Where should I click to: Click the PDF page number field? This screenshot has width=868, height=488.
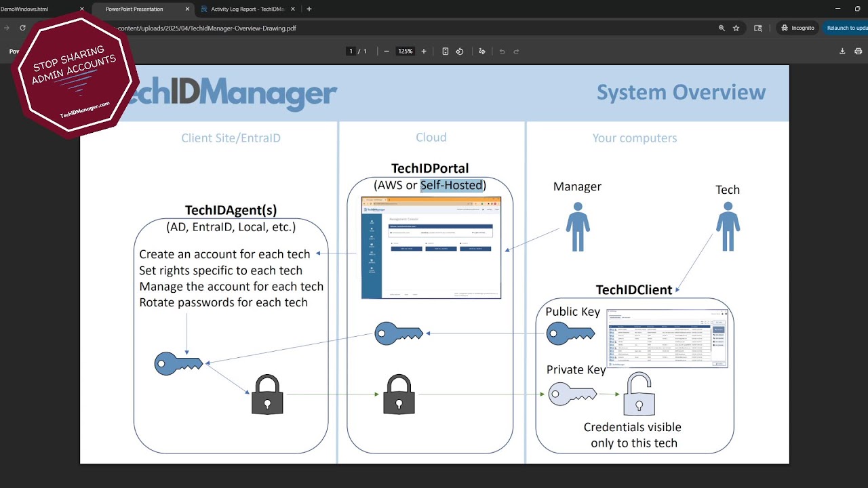(x=351, y=52)
